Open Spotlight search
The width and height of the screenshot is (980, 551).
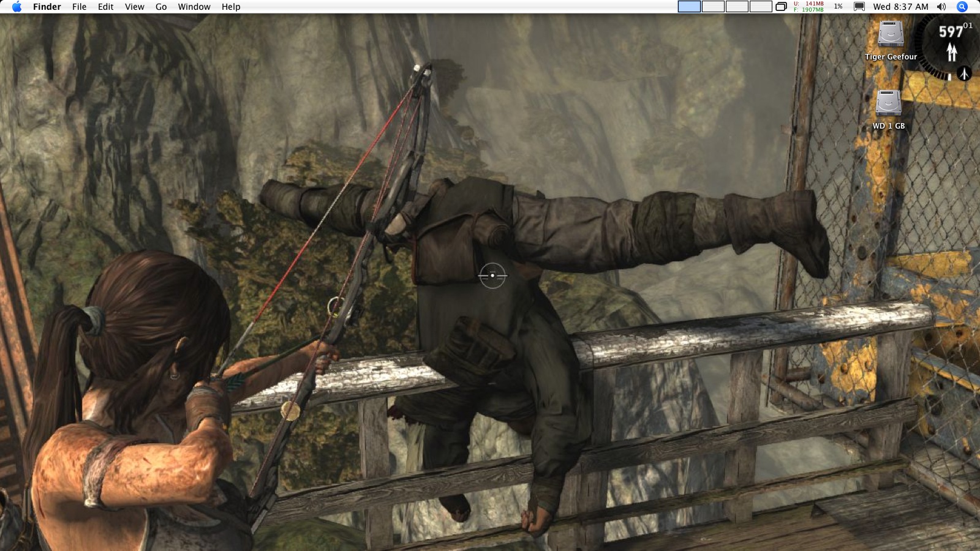962,7
